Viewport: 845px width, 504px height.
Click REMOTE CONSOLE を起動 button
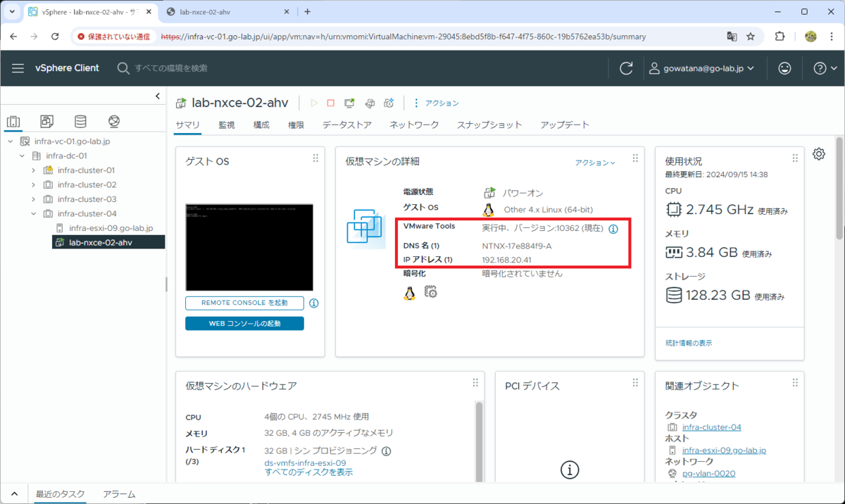244,303
